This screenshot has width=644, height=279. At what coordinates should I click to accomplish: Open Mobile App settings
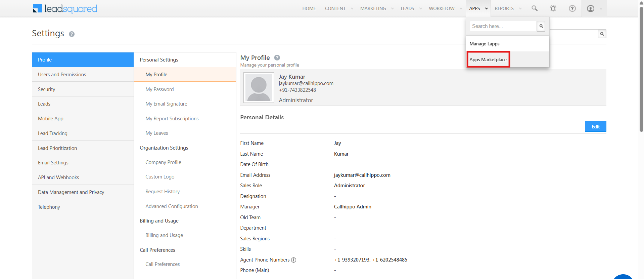click(83, 119)
